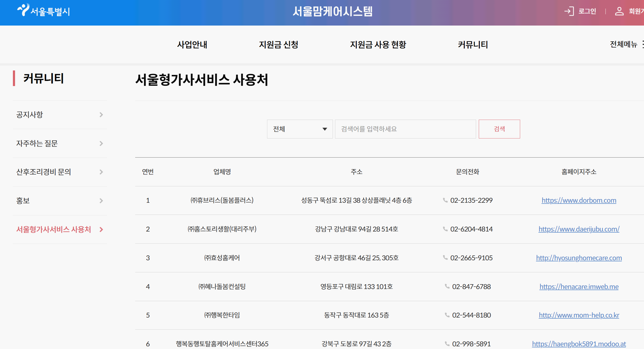This screenshot has height=349, width=644.
Task: Expand the 공지사항 sidebar chevron
Action: click(101, 115)
